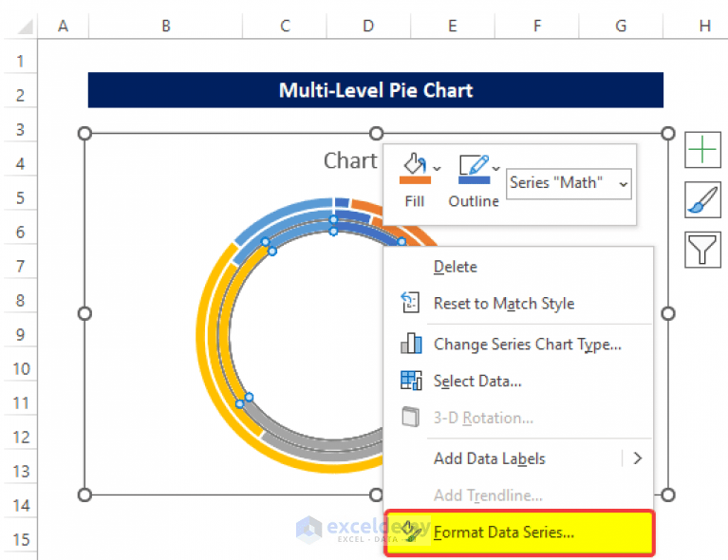Open the Fill color dropdown arrow
The width and height of the screenshot is (728, 560).
[x=437, y=169]
